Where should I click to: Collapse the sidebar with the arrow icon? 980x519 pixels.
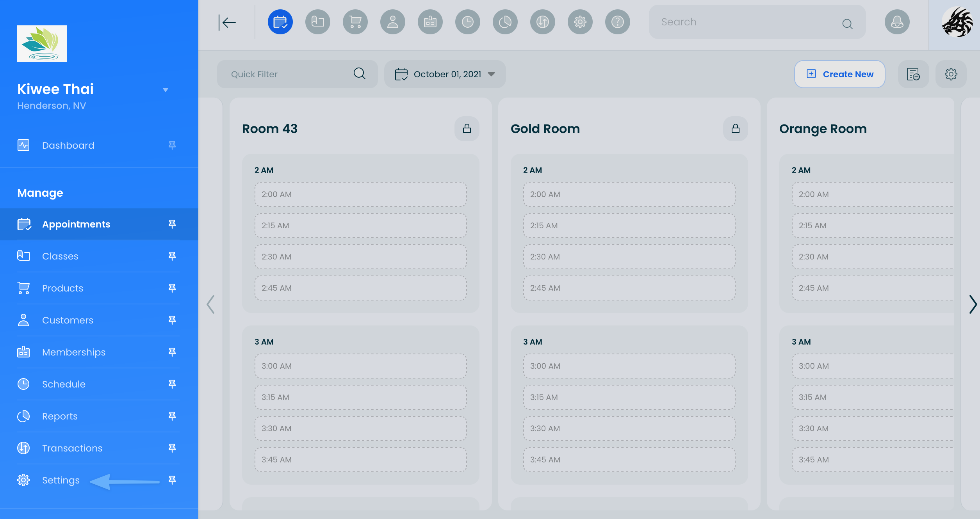pyautogui.click(x=227, y=22)
